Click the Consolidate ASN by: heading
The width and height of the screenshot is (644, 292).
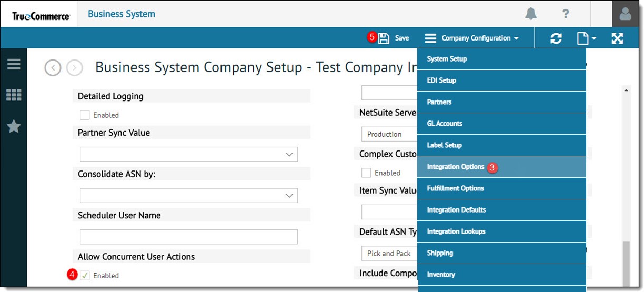[x=116, y=174]
